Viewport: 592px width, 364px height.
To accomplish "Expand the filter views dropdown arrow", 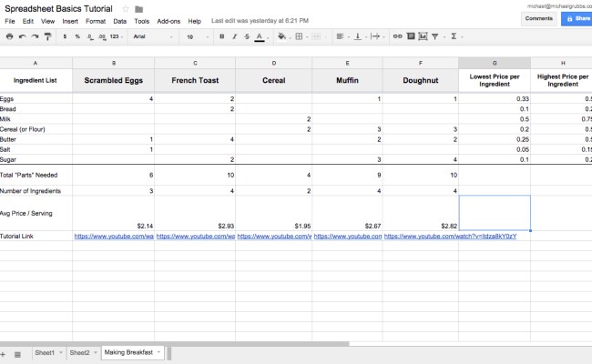I will (x=444, y=37).
